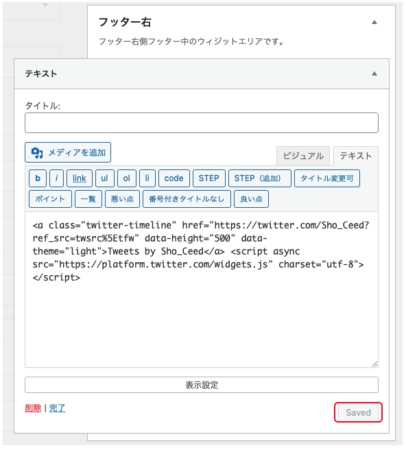Click the bold 'b' quicktag button

[x=38, y=178]
